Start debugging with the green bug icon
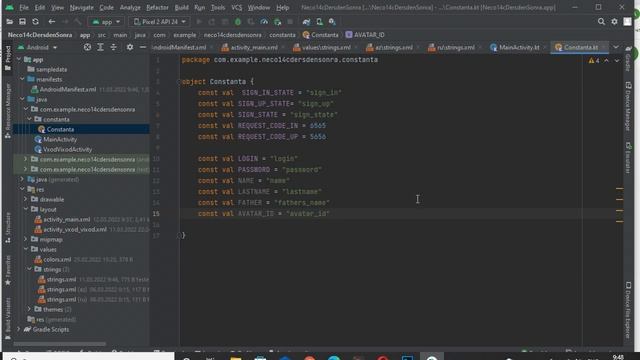Screen dimensions: 640x360 coord(238,22)
